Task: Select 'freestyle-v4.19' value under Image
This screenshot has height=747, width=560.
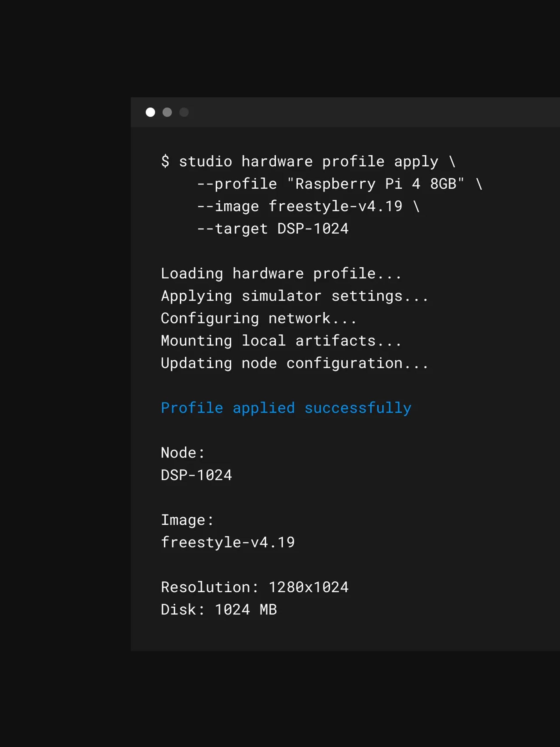Action: click(x=228, y=542)
